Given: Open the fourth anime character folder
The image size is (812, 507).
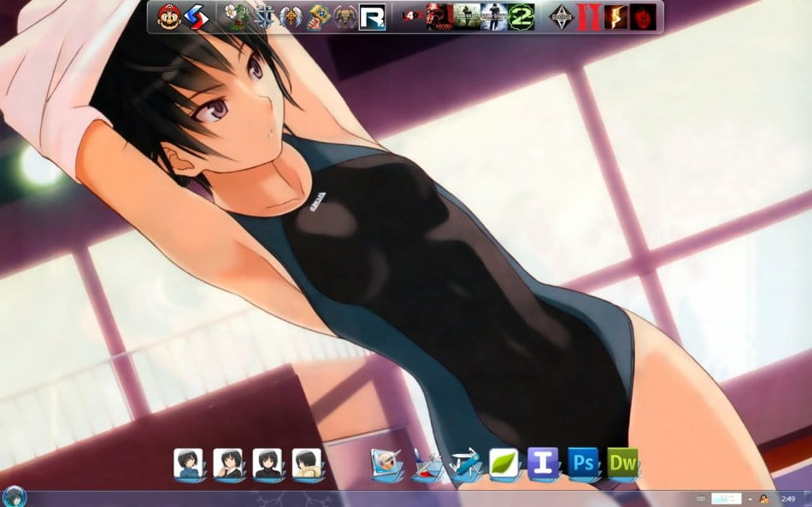Looking at the screenshot, I should (307, 464).
